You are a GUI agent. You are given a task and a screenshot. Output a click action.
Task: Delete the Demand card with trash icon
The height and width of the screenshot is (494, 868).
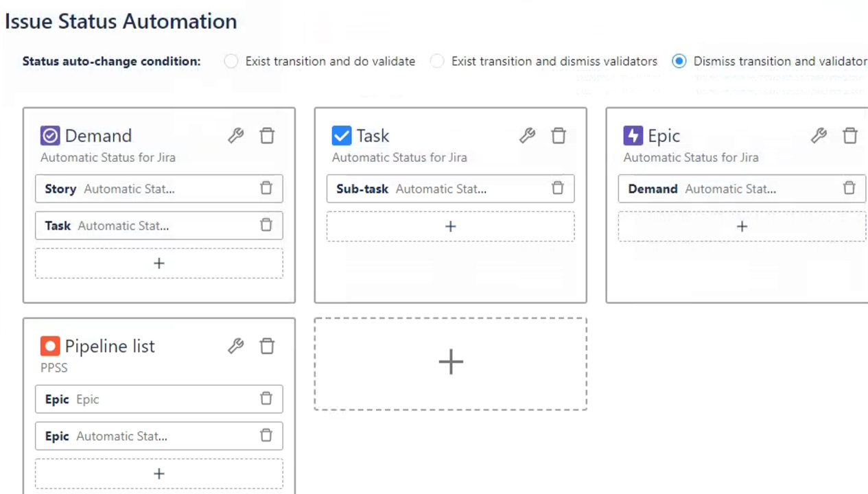267,136
